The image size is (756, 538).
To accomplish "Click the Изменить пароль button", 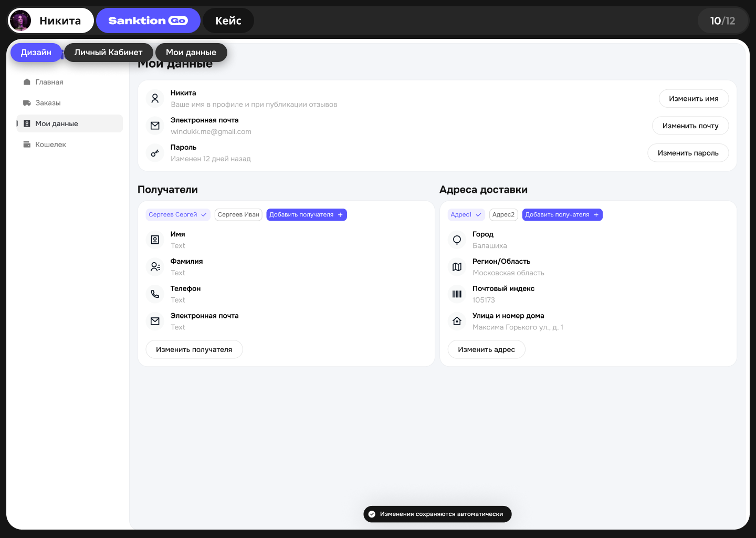I will coord(688,153).
